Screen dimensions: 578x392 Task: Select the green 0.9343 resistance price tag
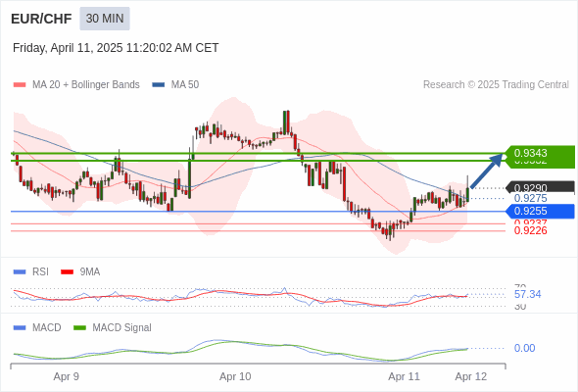click(x=541, y=153)
